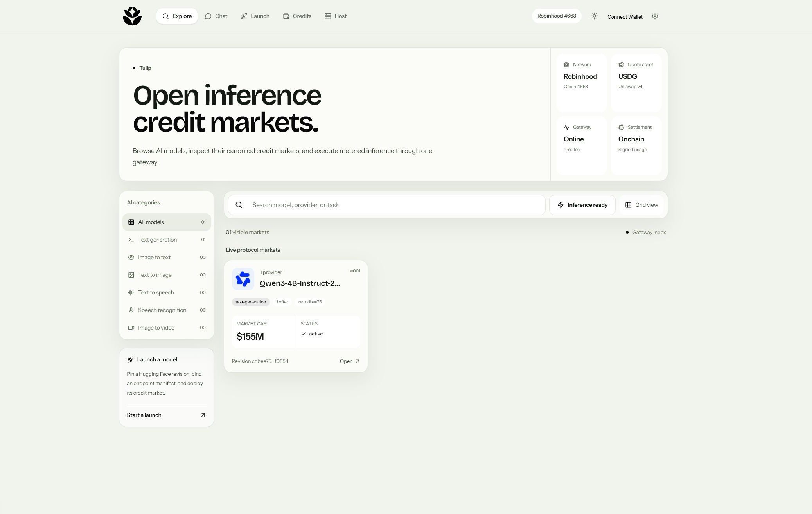
Task: Click the Robinhood 4663 network pill
Action: click(557, 16)
